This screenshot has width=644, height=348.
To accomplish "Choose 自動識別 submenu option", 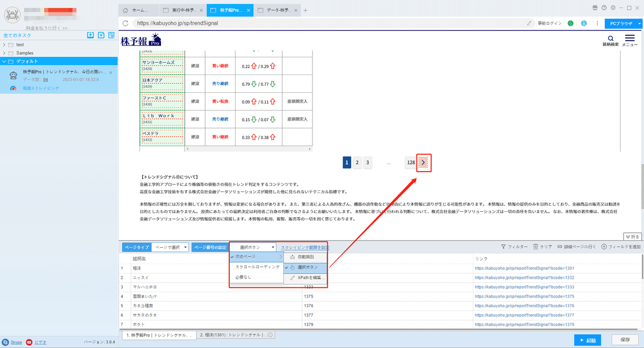I will point(305,257).
